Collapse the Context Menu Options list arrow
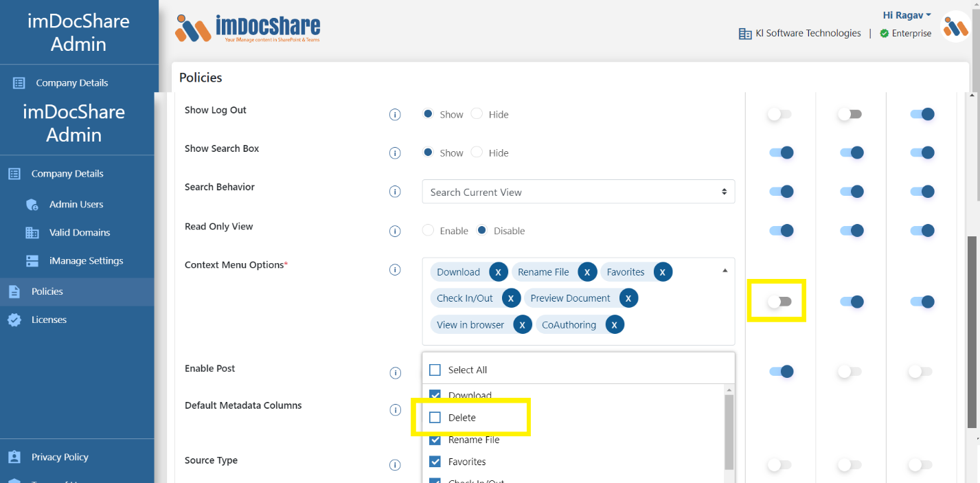Screen dimensions: 980x483 pyautogui.click(x=725, y=271)
